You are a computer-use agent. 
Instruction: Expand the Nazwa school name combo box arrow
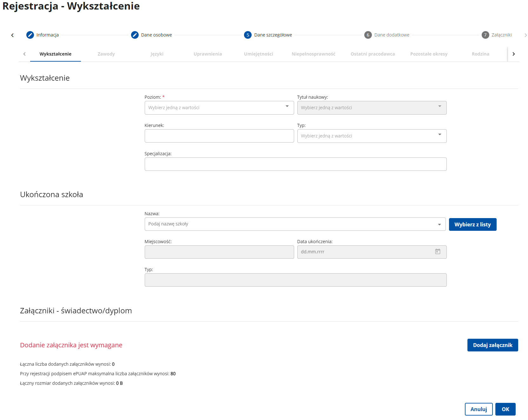[439, 224]
